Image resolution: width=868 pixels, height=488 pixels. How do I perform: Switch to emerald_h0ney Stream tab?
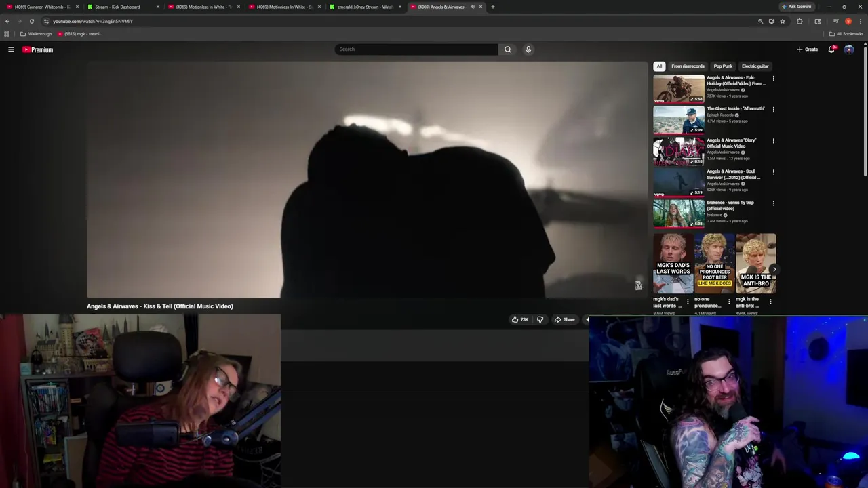[365, 7]
